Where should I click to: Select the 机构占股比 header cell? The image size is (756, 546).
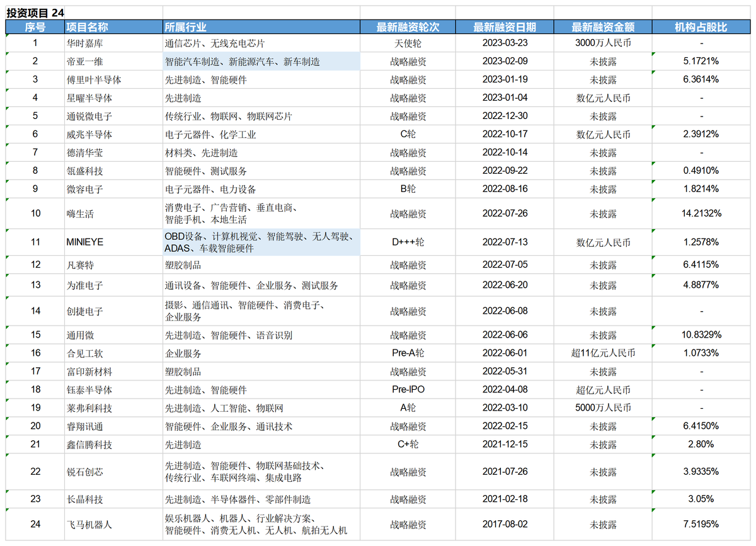click(x=701, y=27)
